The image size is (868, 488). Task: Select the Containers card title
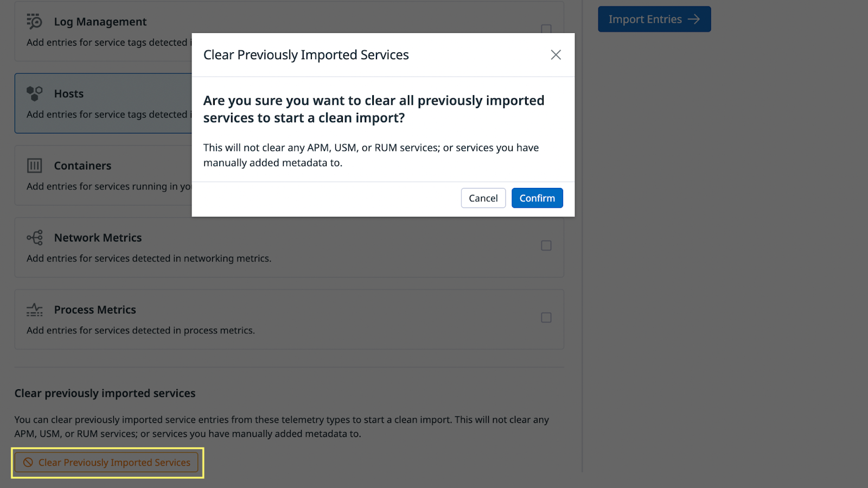pos(82,166)
